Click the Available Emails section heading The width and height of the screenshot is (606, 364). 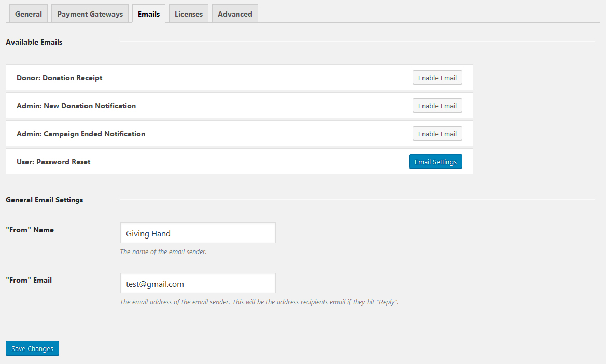(34, 42)
